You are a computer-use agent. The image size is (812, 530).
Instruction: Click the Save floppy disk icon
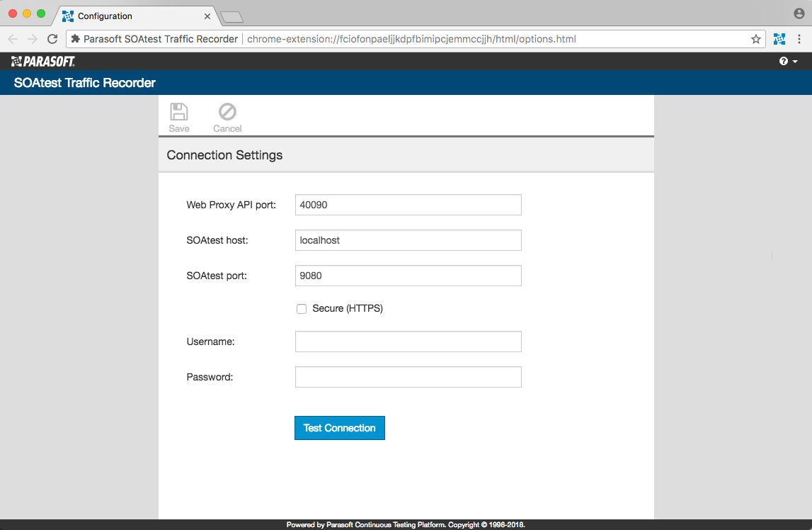(x=178, y=112)
